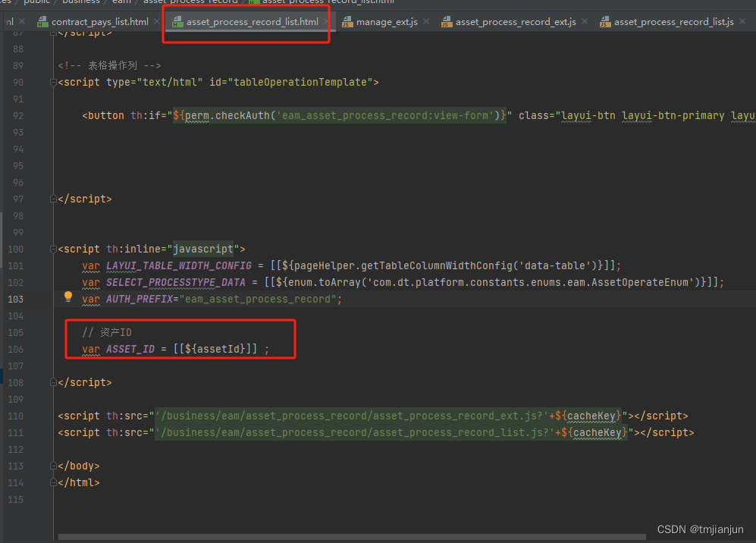This screenshot has height=543, width=756.
Task: Click the JS file icon on asset_process_record_list.js tab
Action: [605, 22]
